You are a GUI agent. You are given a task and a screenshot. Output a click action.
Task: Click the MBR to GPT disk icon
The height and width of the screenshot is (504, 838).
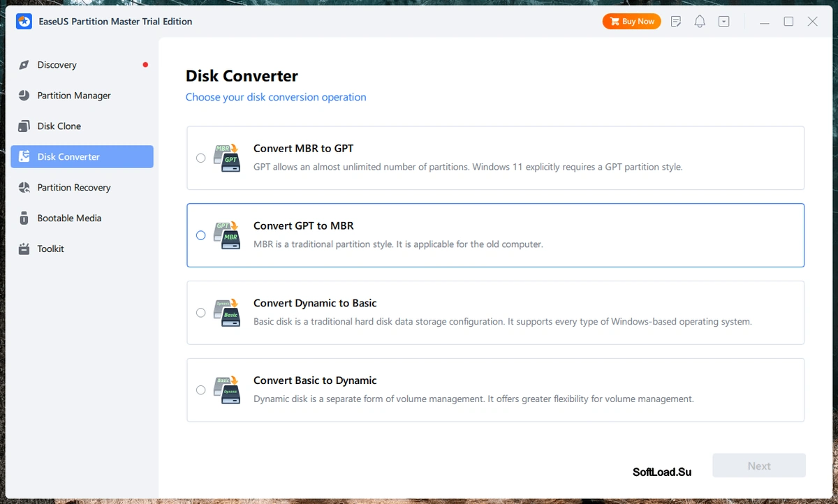tap(227, 158)
